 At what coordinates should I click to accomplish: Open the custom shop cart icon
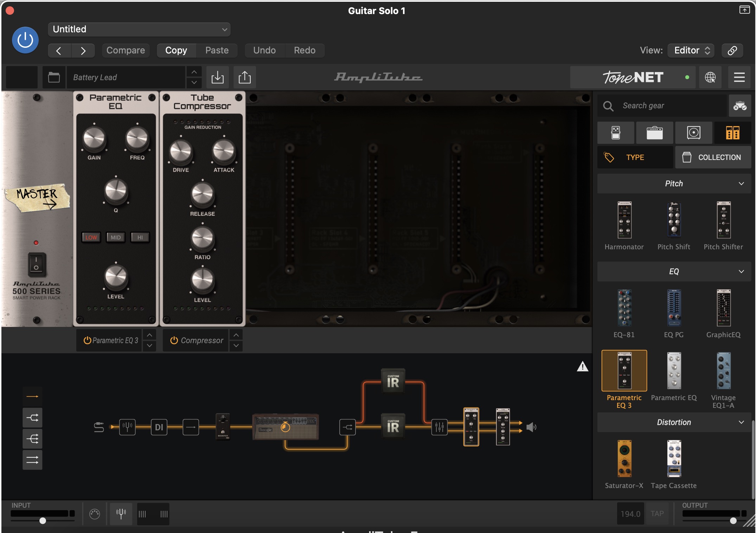tap(740, 106)
